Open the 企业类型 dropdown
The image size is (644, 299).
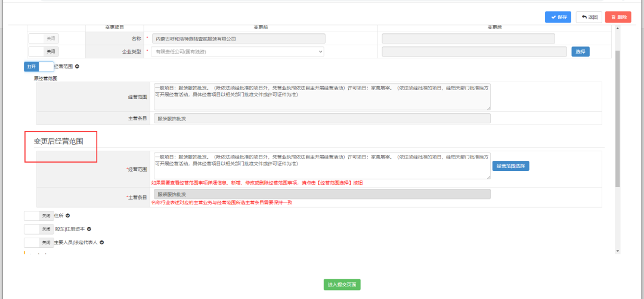click(x=237, y=52)
